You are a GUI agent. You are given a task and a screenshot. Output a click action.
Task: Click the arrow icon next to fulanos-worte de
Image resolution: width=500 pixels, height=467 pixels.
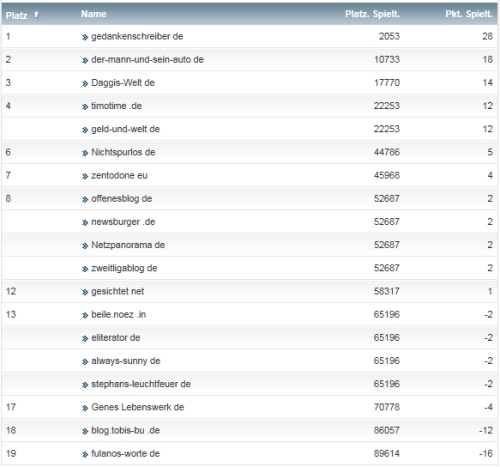(85, 454)
